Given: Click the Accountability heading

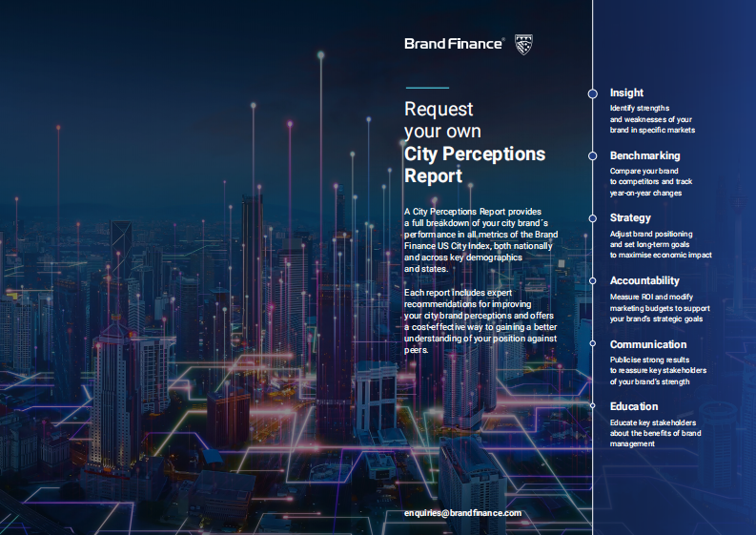Looking at the screenshot, I should coord(644,281).
